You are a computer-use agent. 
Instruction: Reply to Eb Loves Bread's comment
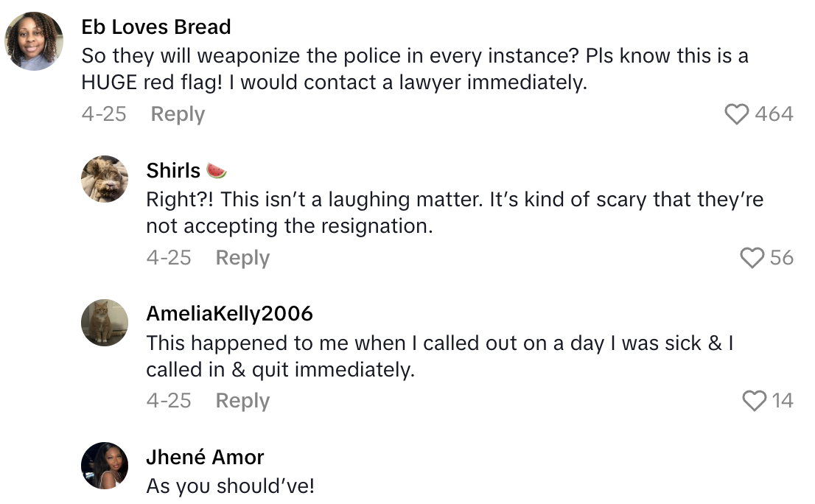[x=177, y=113]
